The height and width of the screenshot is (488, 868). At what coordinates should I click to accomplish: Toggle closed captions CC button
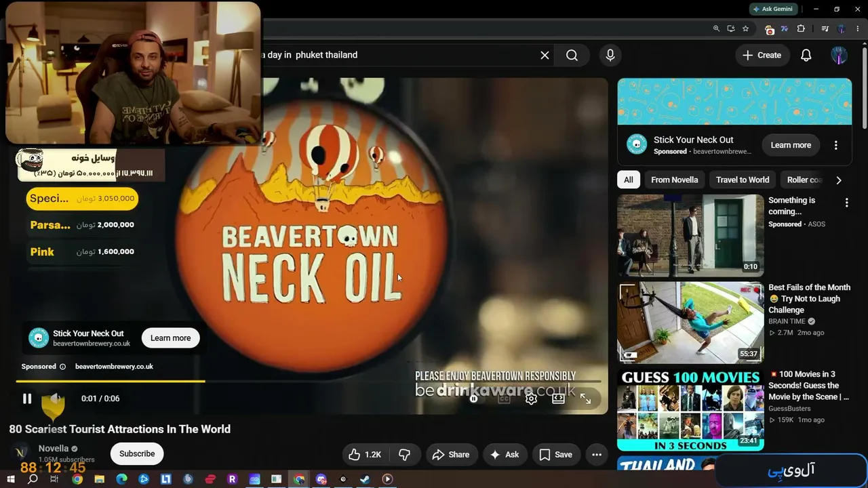tap(504, 399)
